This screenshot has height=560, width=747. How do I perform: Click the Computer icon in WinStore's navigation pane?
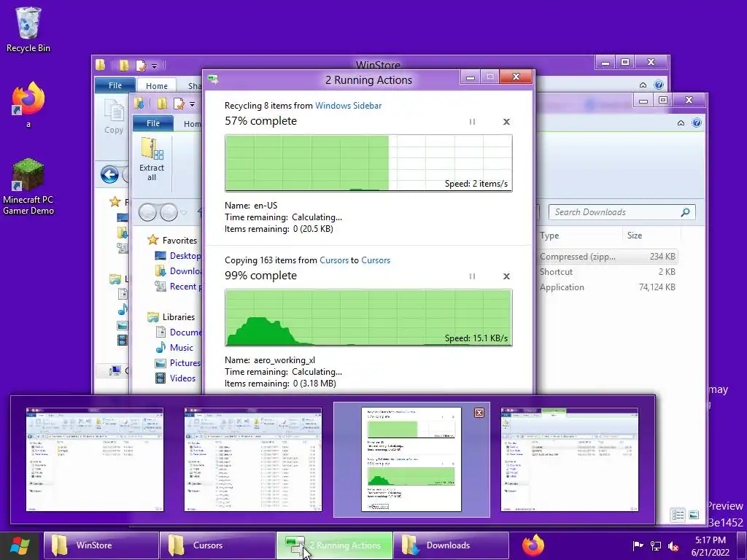click(115, 370)
